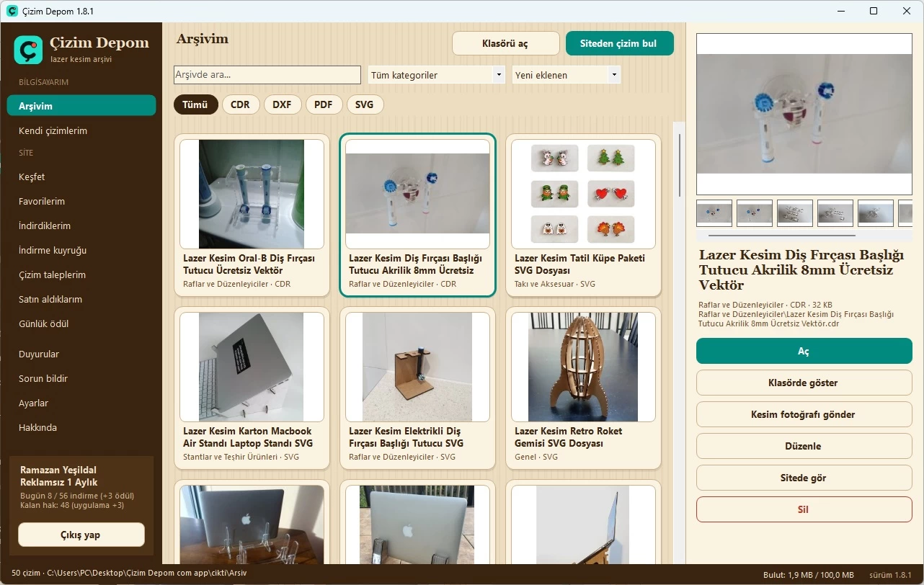
Task: Navigate to Keşfet
Action: pos(81,177)
